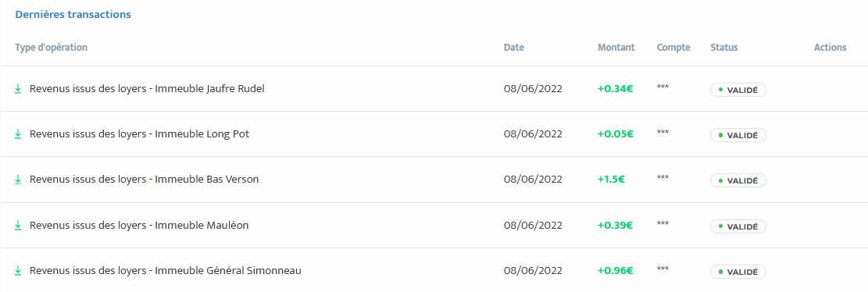868x292 pixels.
Task: Click Validé badge on Général Simonneau row
Action: point(738,272)
